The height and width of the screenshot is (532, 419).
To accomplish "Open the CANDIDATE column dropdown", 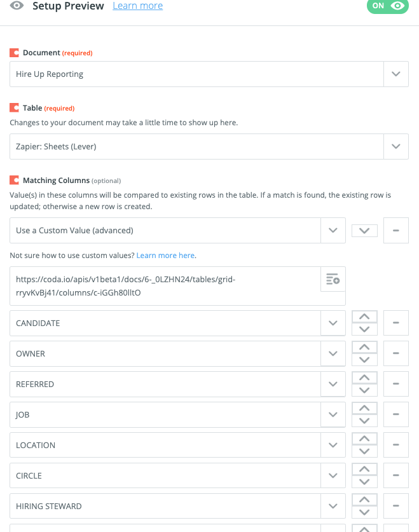I will [333, 323].
